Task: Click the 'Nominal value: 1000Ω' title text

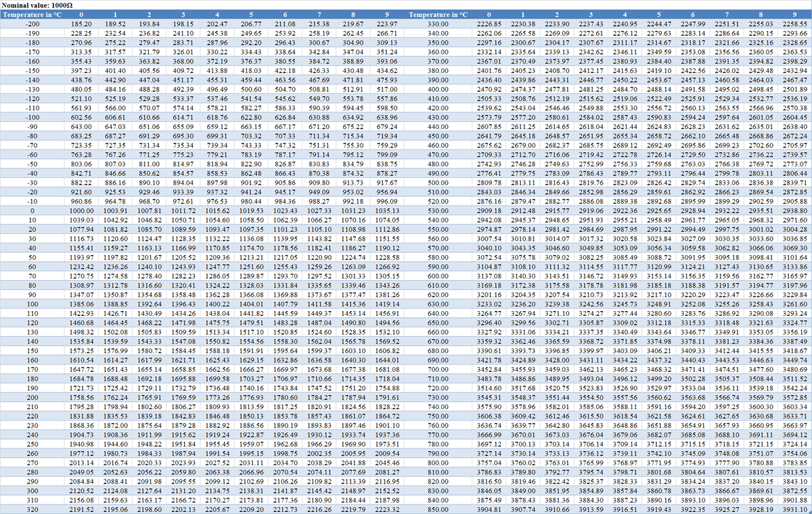Action: (37, 5)
